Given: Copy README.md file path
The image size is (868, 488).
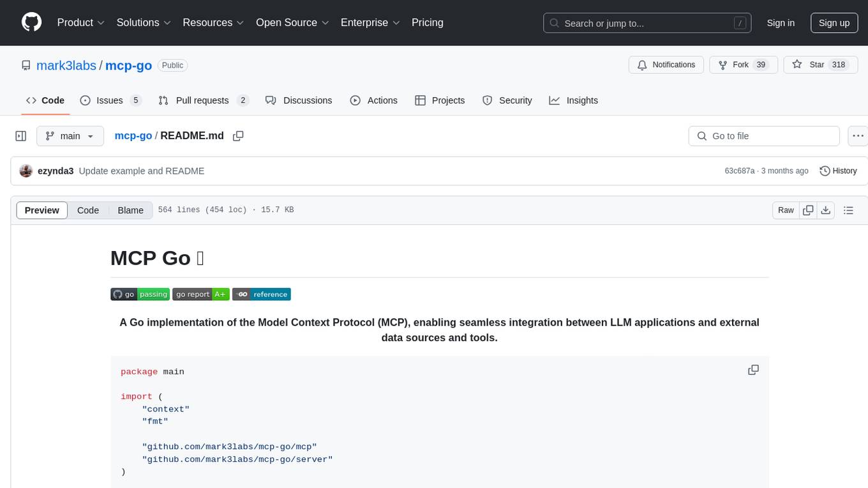Looking at the screenshot, I should click(238, 136).
